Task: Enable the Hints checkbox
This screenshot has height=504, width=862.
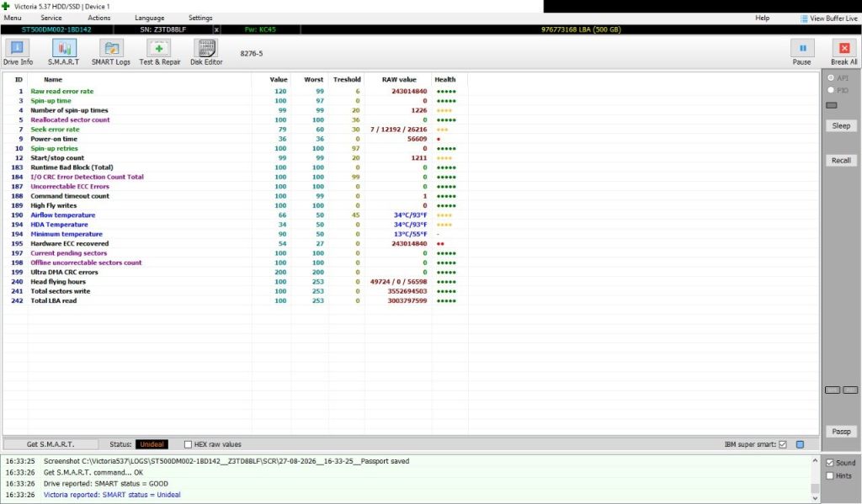Action: click(x=830, y=475)
